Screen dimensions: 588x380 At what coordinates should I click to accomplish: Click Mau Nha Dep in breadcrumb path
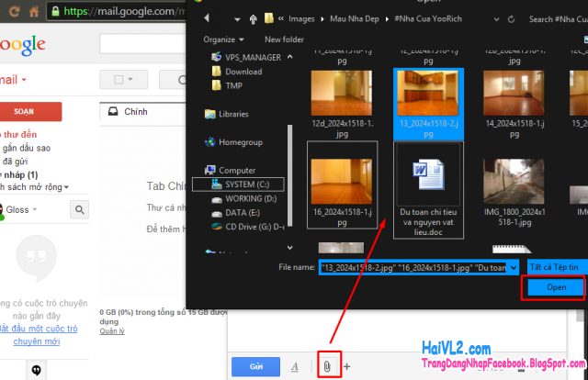click(x=355, y=19)
